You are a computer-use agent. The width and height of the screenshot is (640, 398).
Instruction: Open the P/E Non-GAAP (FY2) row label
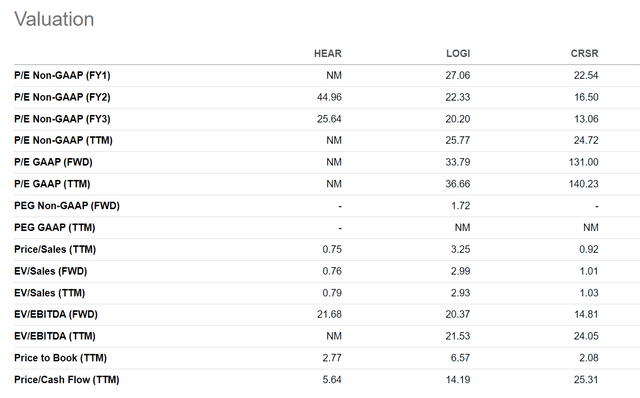click(62, 97)
